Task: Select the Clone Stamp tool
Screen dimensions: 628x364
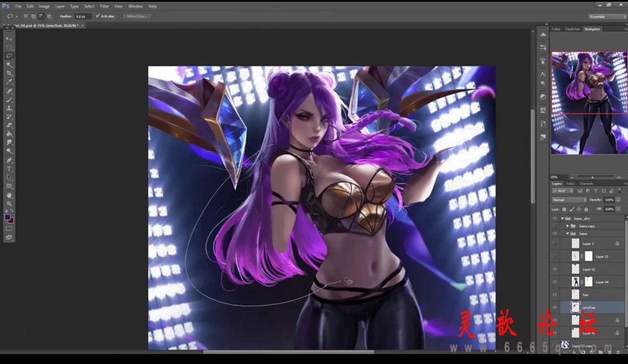Action: click(9, 108)
